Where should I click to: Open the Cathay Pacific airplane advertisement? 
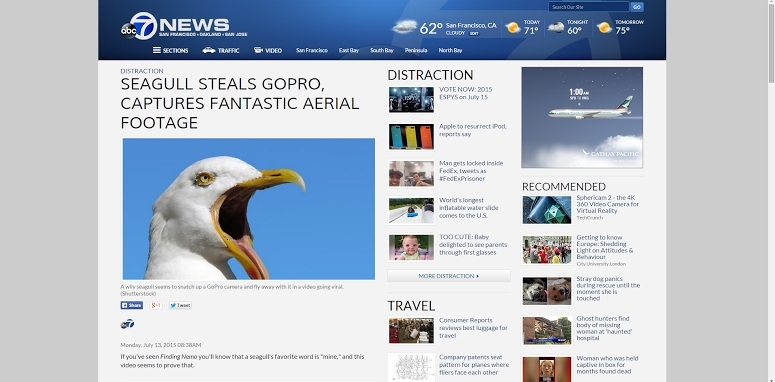pyautogui.click(x=582, y=118)
